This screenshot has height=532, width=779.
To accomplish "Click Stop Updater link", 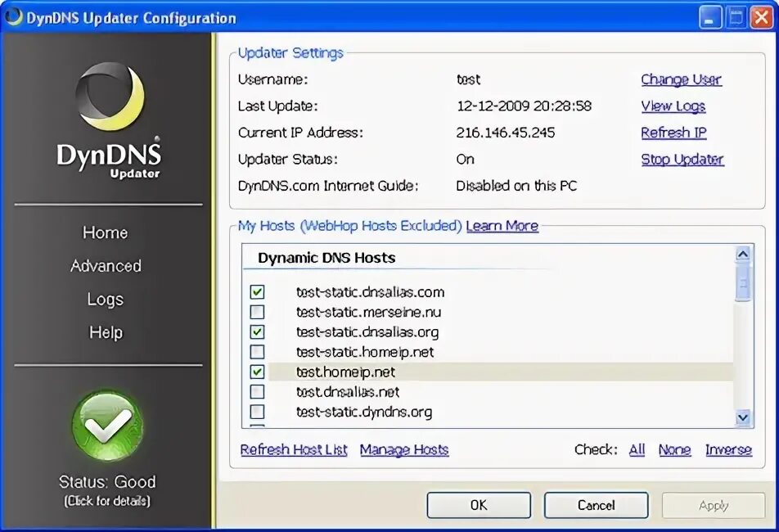I will pos(682,160).
